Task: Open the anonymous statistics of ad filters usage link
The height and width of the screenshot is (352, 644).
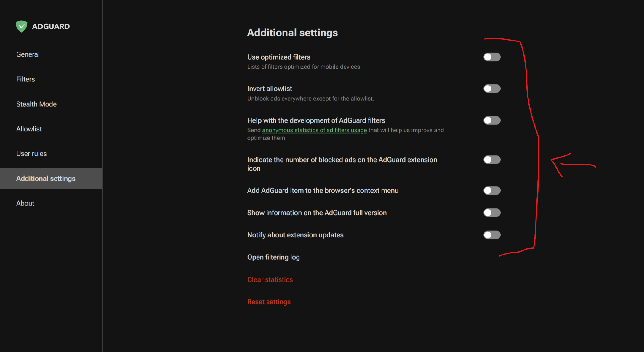Action: 314,130
